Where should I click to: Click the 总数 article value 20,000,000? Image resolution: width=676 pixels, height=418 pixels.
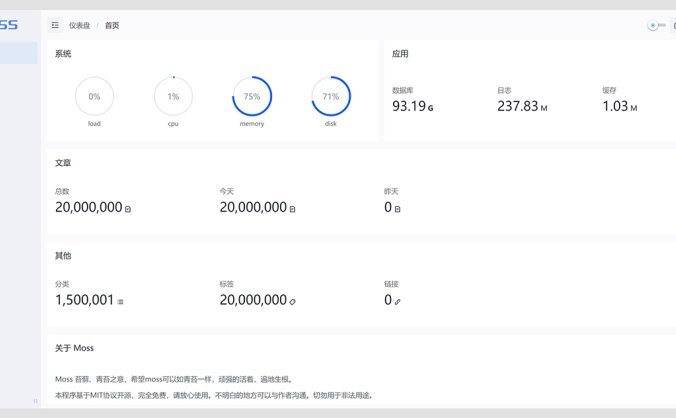(89, 207)
